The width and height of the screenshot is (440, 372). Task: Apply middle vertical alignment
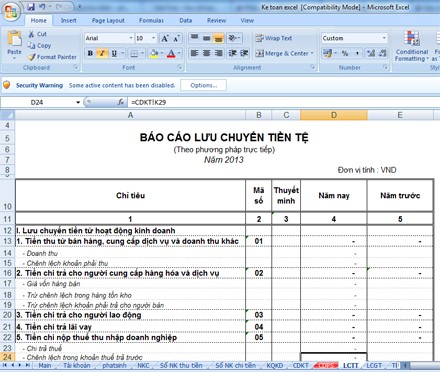[x=207, y=38]
